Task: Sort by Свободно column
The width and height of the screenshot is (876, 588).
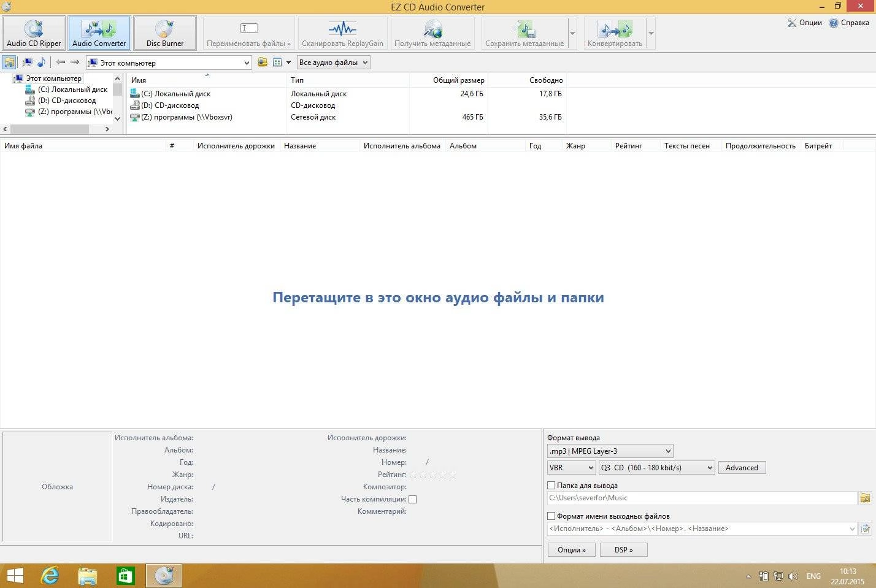Action: [527, 80]
